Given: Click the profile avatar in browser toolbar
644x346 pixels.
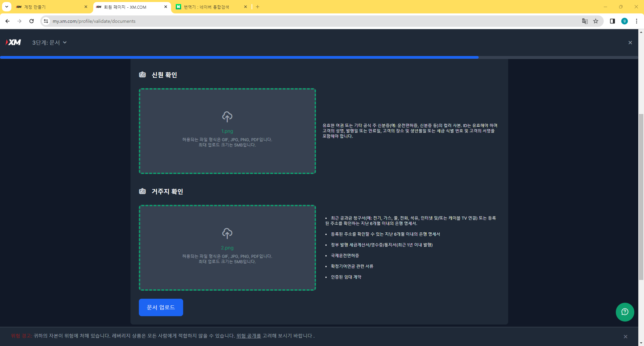Looking at the screenshot, I should (624, 21).
